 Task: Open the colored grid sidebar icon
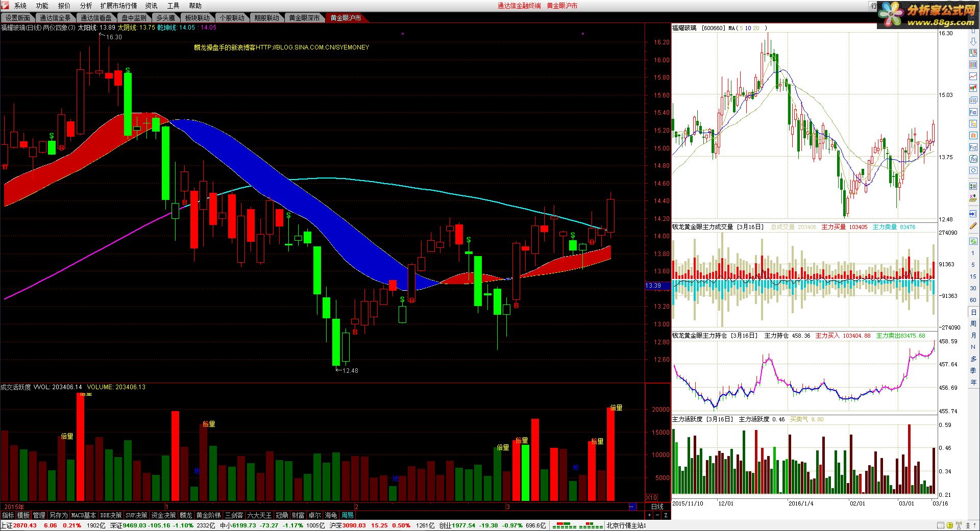(973, 65)
